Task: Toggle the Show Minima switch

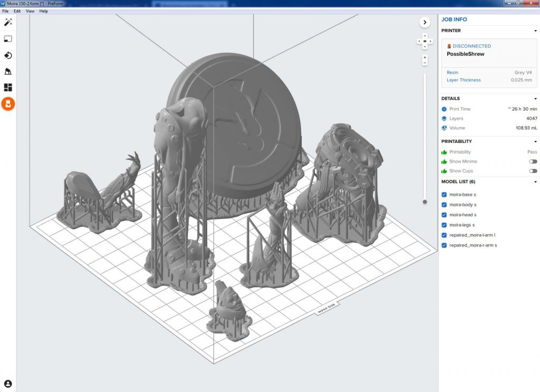Action: point(533,161)
